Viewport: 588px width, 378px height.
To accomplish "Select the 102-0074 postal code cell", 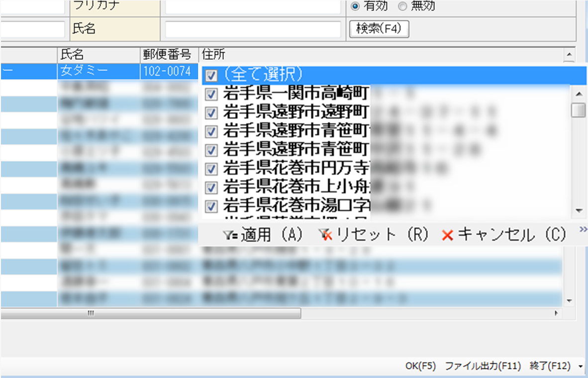I will [170, 72].
